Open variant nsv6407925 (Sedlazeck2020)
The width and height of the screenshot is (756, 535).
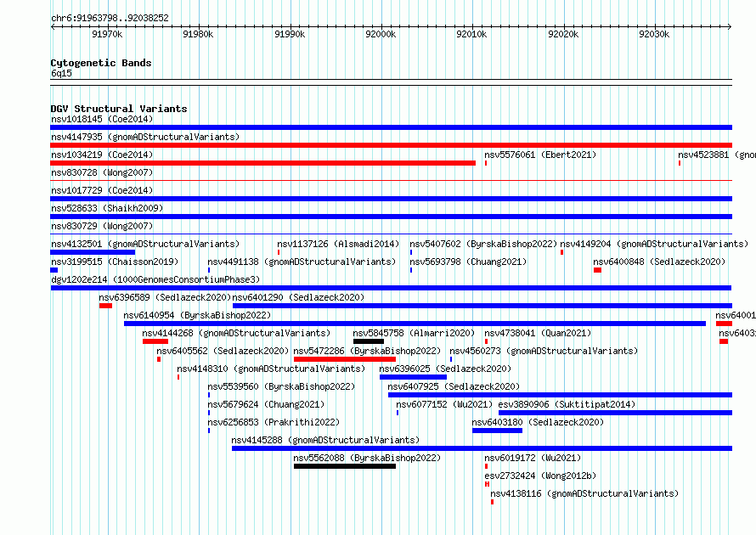pos(454,386)
